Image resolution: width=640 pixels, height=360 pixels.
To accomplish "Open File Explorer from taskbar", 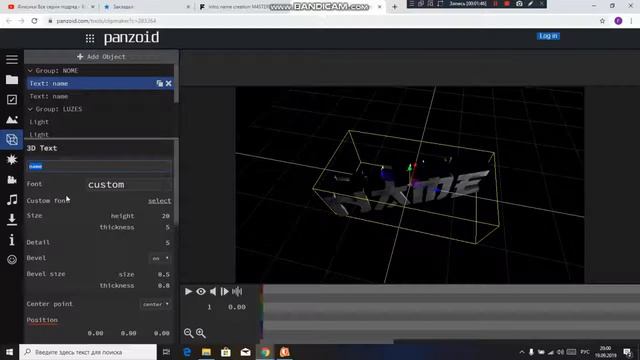I will coord(206,352).
